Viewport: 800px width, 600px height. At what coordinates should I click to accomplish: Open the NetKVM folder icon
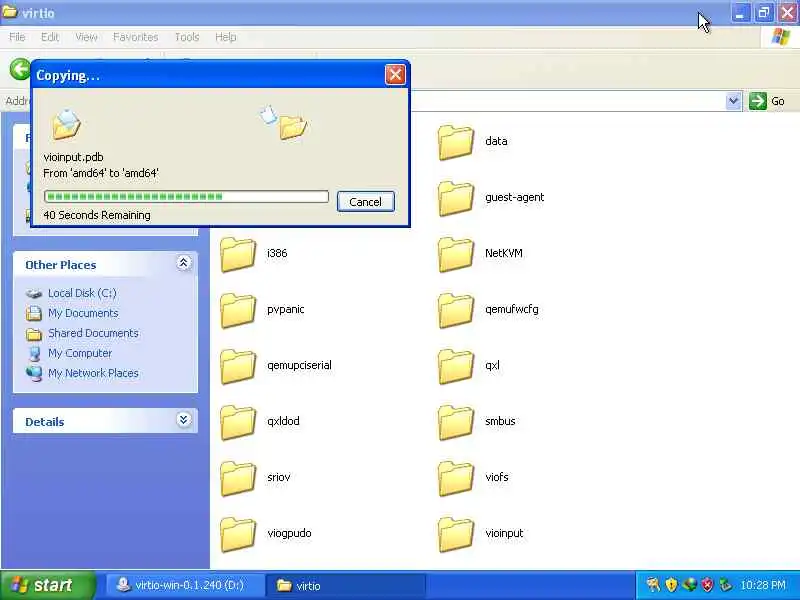tap(456, 254)
